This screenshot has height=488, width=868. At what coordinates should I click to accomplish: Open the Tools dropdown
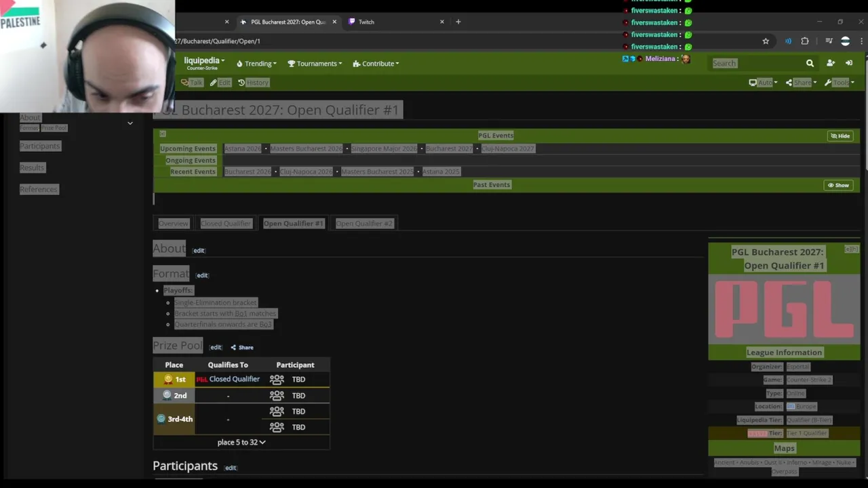(839, 83)
